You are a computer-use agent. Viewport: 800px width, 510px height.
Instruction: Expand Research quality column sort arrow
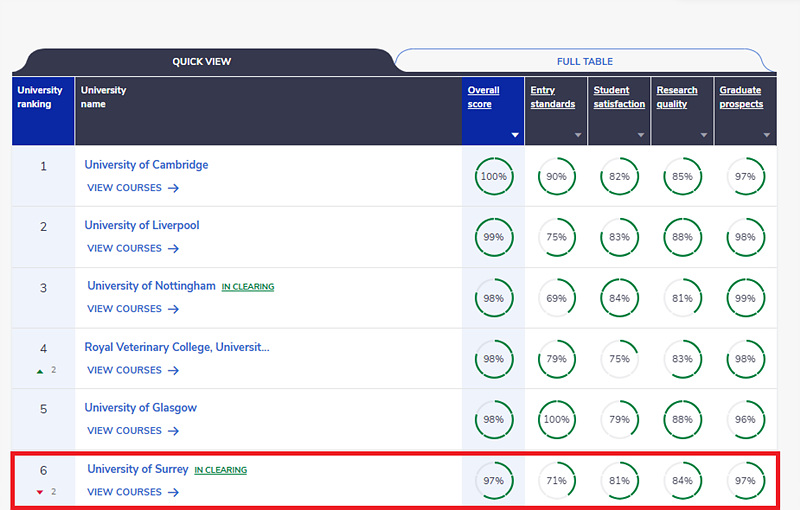pos(704,135)
